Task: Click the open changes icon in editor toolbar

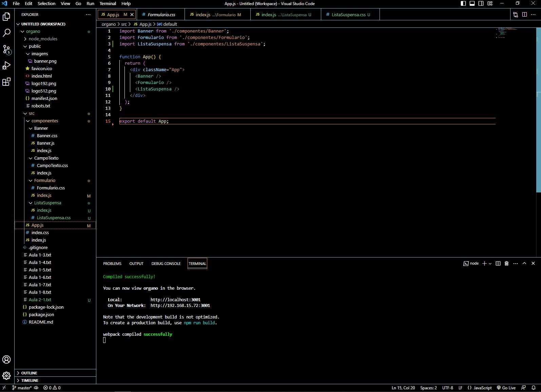Action: click(516, 15)
